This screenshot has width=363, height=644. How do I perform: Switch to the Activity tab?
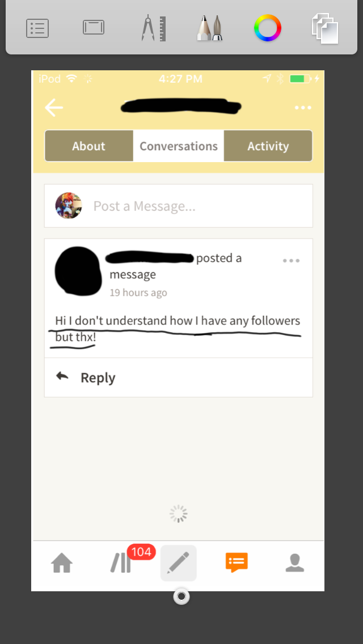coord(268,146)
